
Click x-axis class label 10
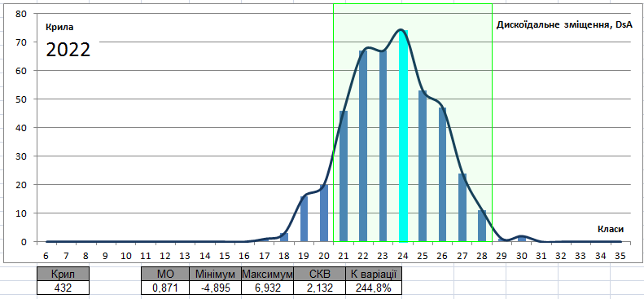coord(125,256)
